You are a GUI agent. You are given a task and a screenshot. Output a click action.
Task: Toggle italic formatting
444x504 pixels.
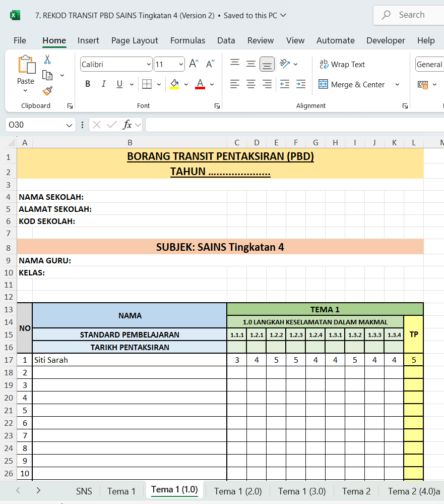click(x=103, y=84)
